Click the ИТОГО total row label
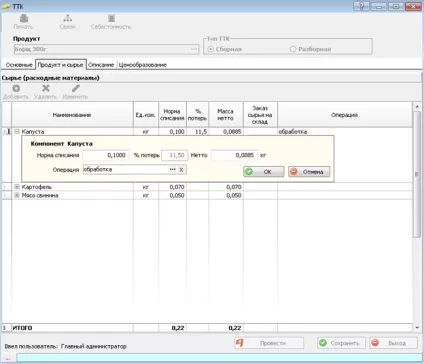Image resolution: width=424 pixels, height=364 pixels. 22,328
